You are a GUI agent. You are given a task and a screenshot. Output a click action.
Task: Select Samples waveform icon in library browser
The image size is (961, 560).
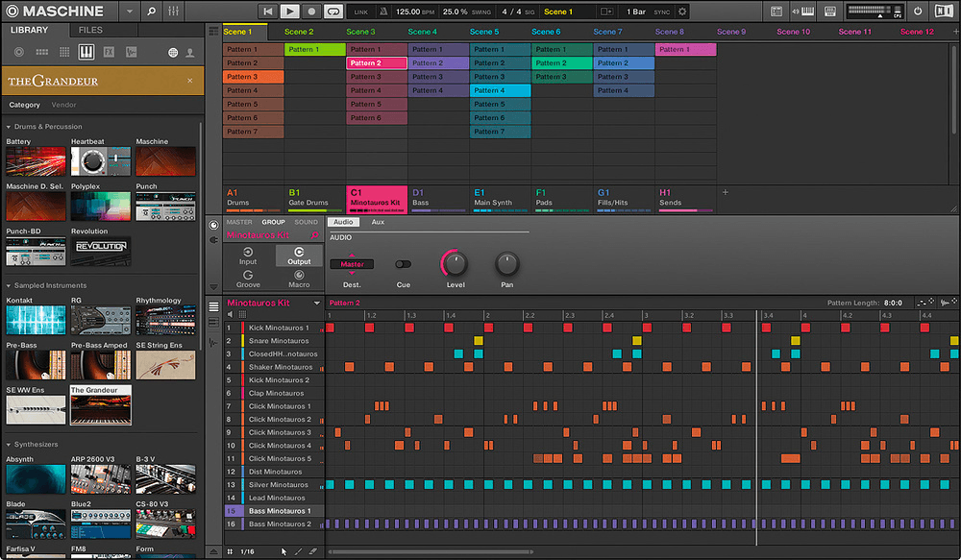(x=131, y=52)
